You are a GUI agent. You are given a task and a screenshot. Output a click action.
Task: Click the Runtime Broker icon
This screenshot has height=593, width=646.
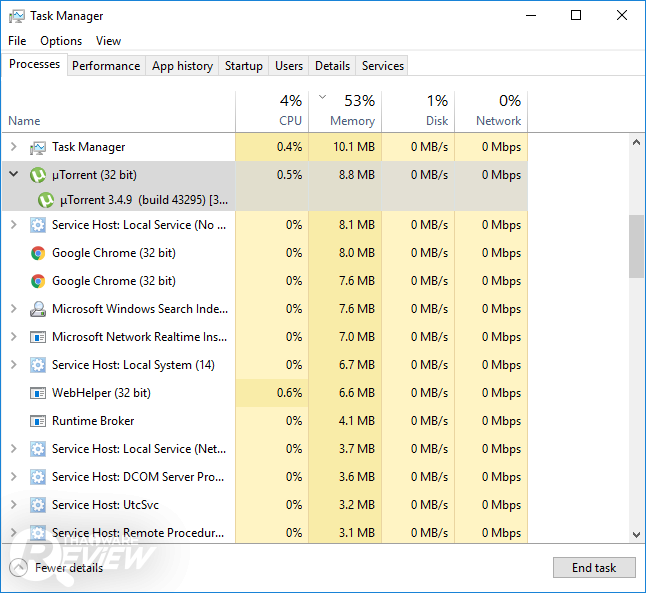click(38, 422)
